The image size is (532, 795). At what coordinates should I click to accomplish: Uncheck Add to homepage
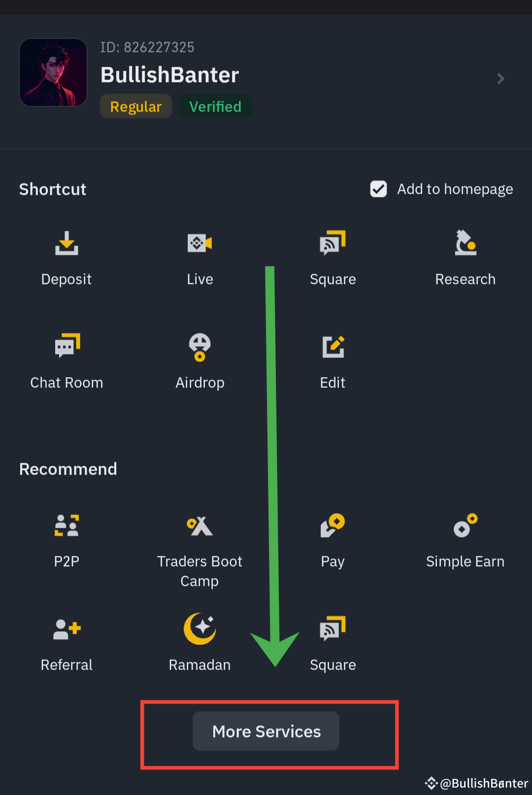coord(378,189)
